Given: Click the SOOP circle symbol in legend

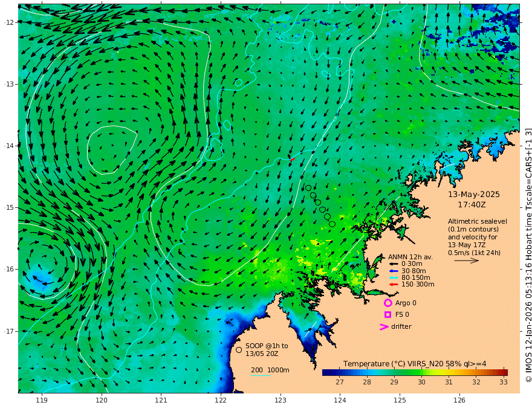Looking at the screenshot, I should tap(239, 349).
